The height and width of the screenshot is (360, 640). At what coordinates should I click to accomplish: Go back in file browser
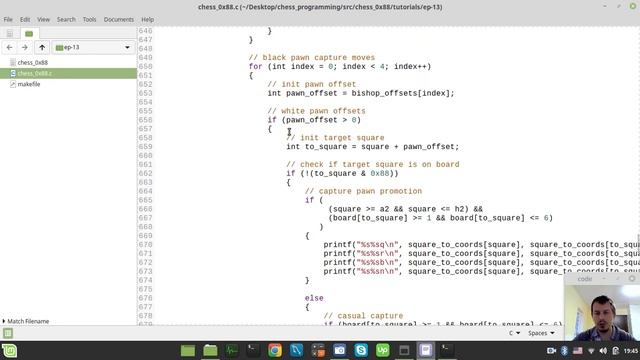pyautogui.click(x=9, y=47)
